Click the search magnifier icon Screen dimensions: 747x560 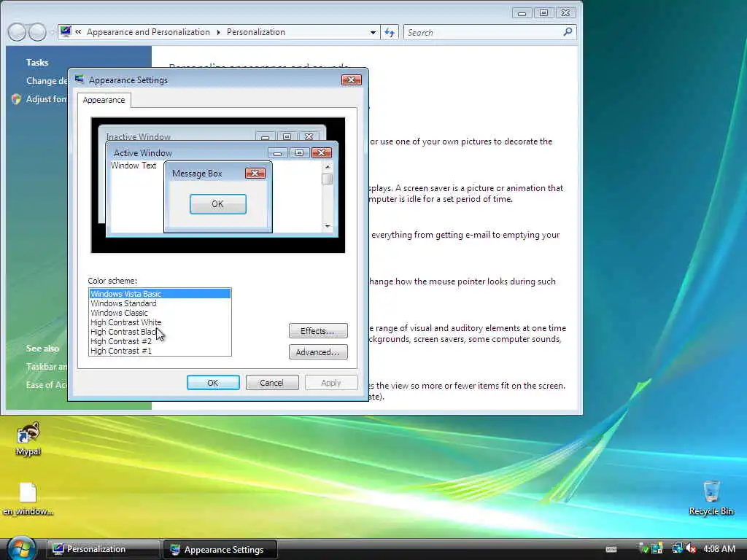pos(568,32)
